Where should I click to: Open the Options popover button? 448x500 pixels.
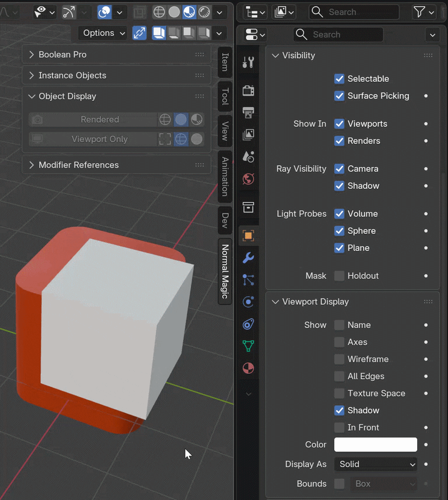104,33
